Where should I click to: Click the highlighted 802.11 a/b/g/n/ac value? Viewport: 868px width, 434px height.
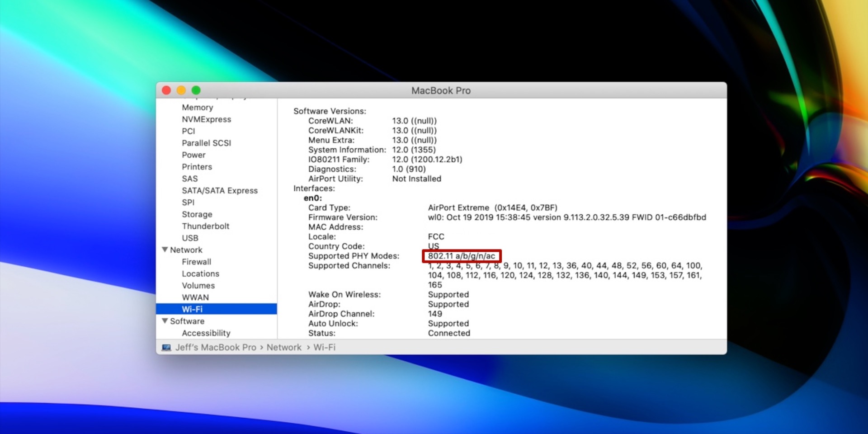(x=461, y=256)
